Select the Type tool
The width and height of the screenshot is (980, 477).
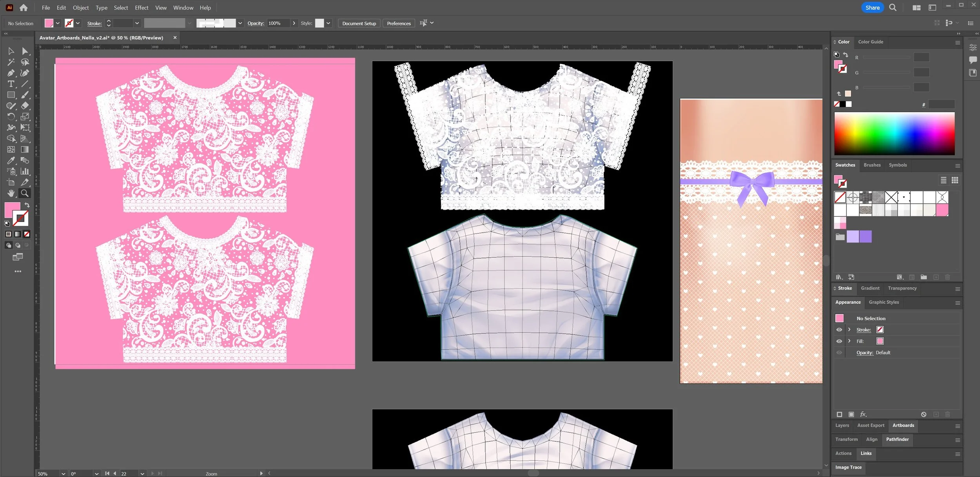11,84
